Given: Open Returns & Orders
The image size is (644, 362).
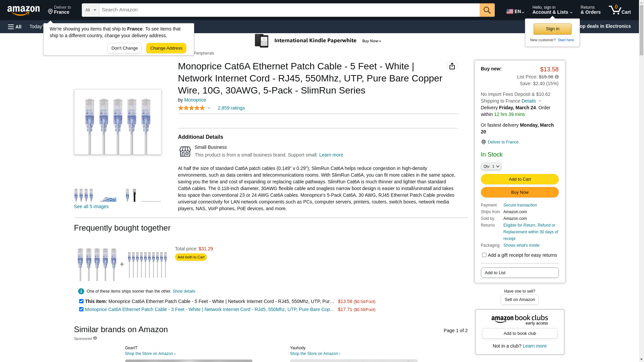Looking at the screenshot, I should pyautogui.click(x=590, y=10).
